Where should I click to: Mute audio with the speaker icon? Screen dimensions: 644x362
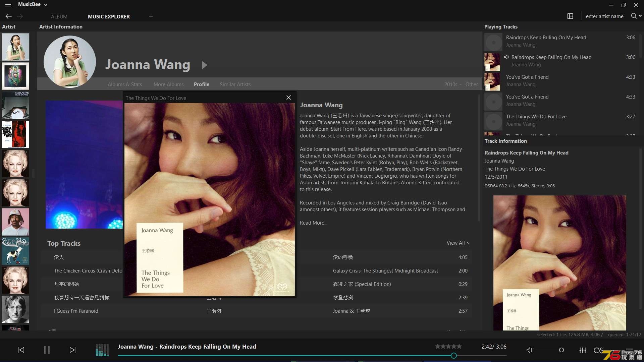click(x=529, y=350)
